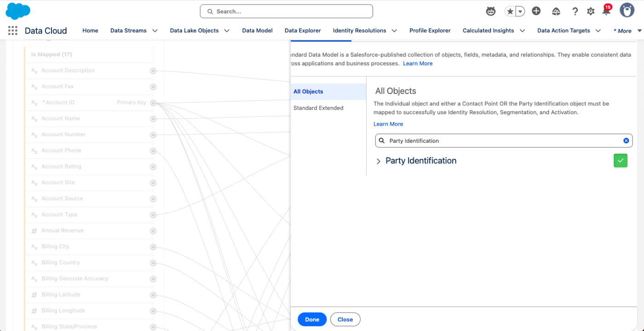Click Account Name mapping connector circle
The width and height of the screenshot is (644, 331).
153,119
